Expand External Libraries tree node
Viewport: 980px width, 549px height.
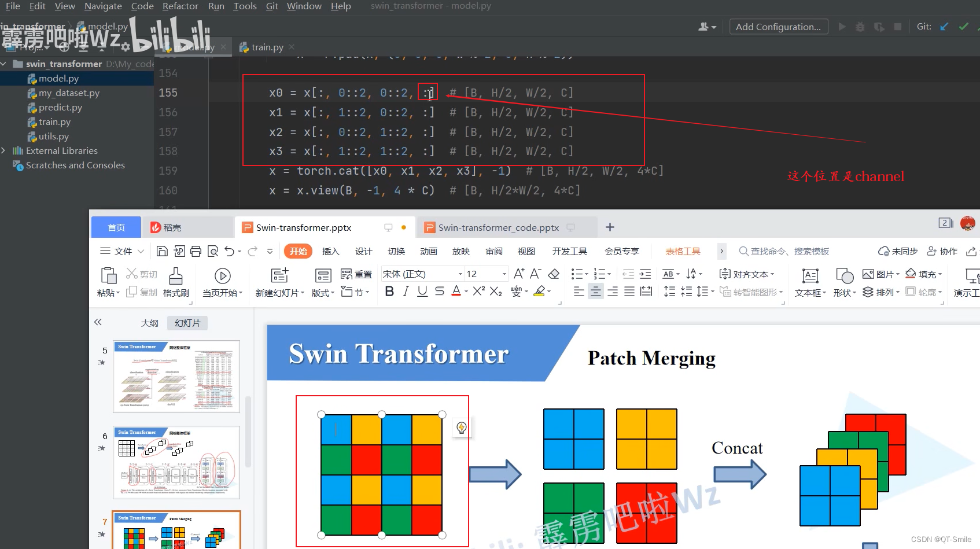coord(4,150)
